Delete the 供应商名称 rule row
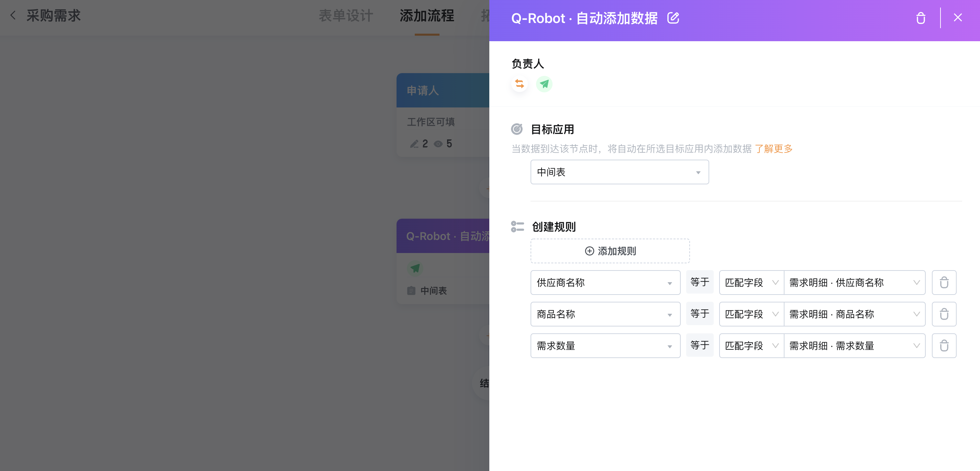This screenshot has width=980, height=471. point(944,283)
